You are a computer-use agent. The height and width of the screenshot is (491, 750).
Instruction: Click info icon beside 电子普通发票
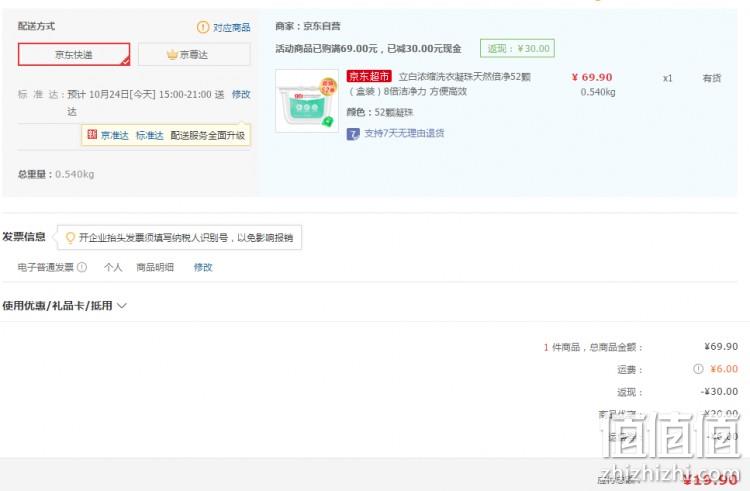[x=82, y=267]
